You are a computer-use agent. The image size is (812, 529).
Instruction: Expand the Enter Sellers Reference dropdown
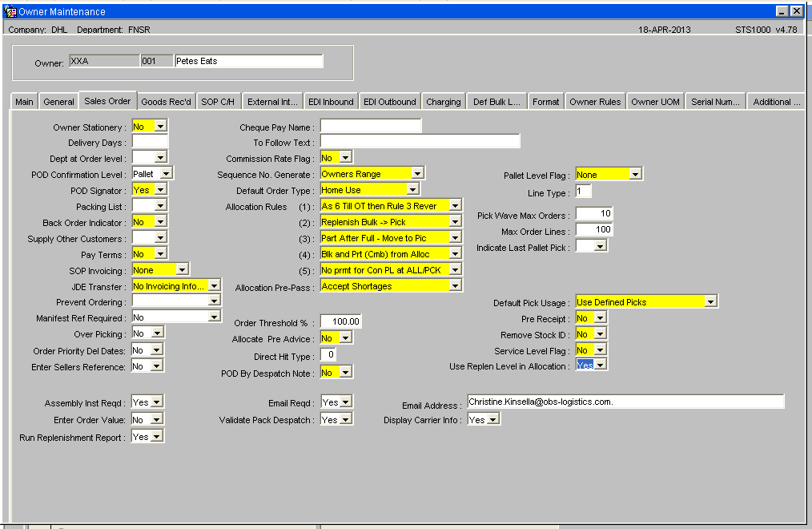[x=156, y=366]
